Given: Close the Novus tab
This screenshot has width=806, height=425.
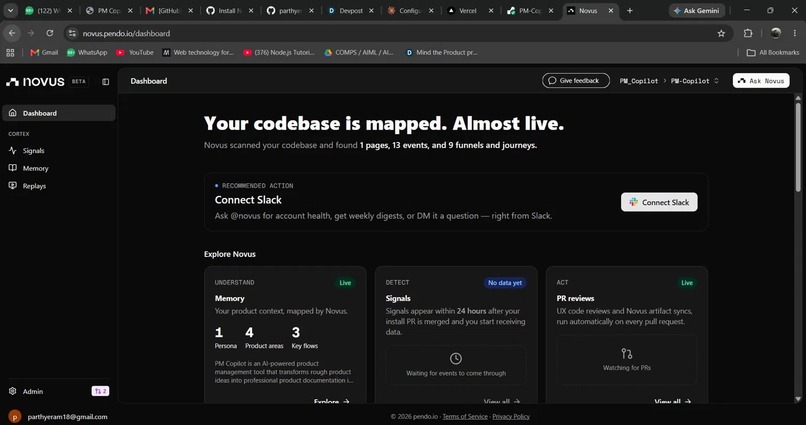Looking at the screenshot, I should pyautogui.click(x=611, y=10).
